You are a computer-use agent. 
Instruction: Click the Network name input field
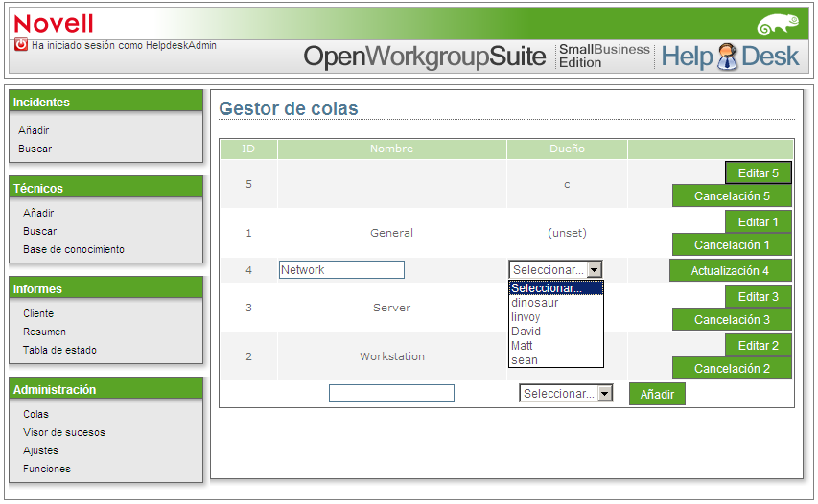(341, 270)
